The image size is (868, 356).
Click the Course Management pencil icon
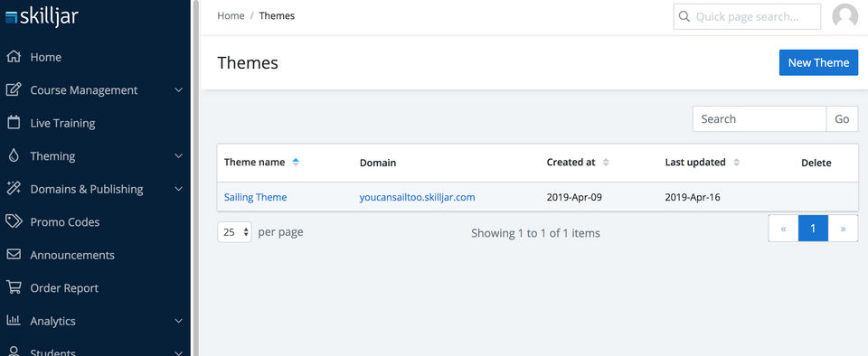pos(14,90)
